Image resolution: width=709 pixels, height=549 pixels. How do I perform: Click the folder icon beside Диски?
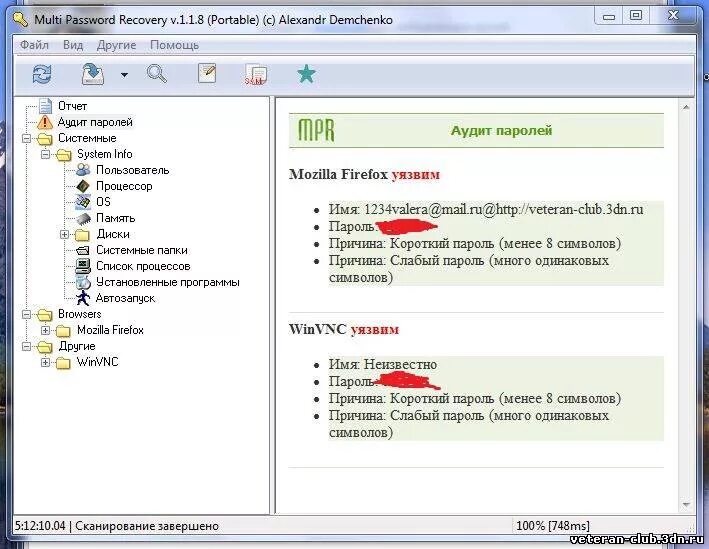[82, 235]
